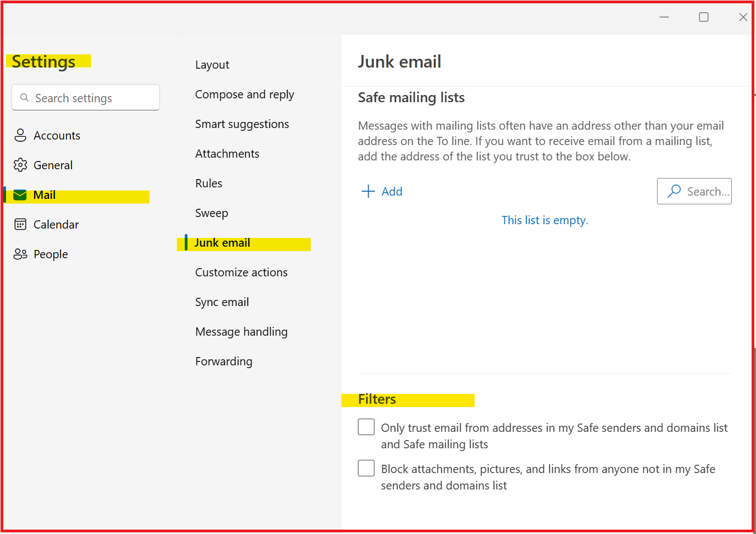This screenshot has width=756, height=534.
Task: Click the magnifier in Safe mailing lists search
Action: click(673, 191)
